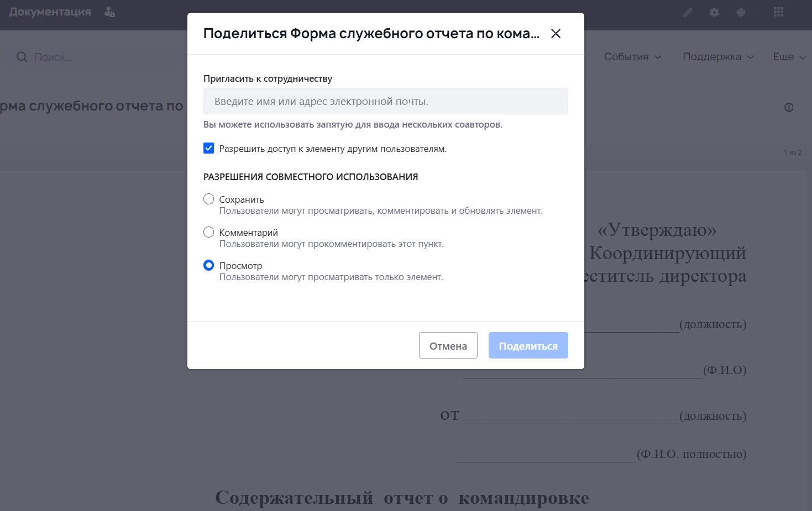812x511 pixels.
Task: Expand the Еще menu
Action: point(789,57)
